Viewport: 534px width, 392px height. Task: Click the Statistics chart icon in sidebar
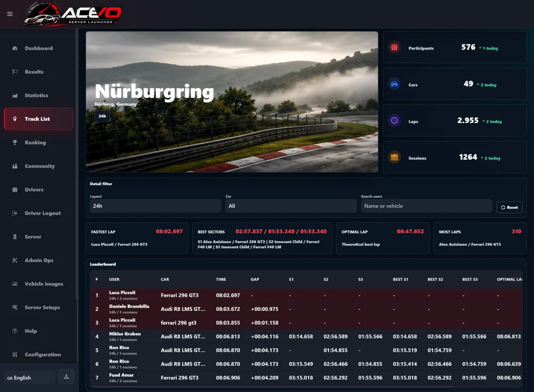pos(14,96)
